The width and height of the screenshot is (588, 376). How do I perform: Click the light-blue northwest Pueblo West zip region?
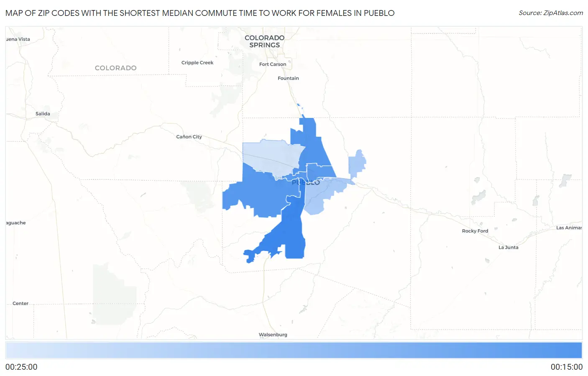point(272,158)
